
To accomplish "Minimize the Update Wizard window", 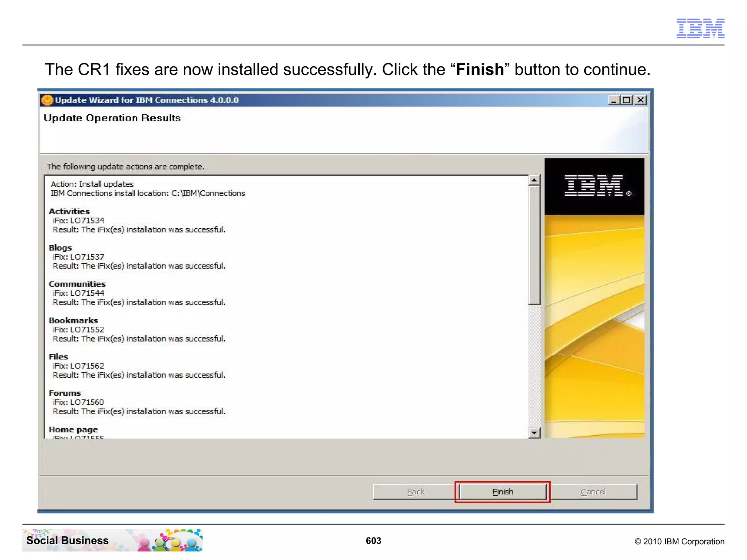I will (614, 100).
